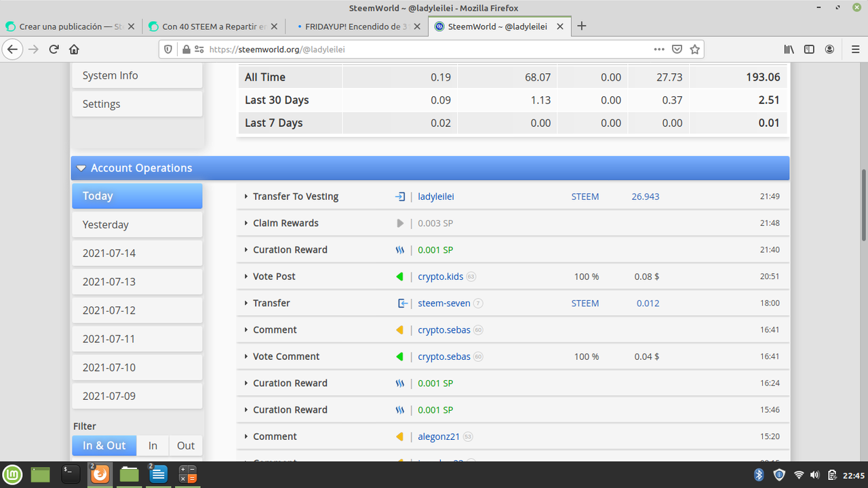Click the Claim Rewards gray play icon

400,223
